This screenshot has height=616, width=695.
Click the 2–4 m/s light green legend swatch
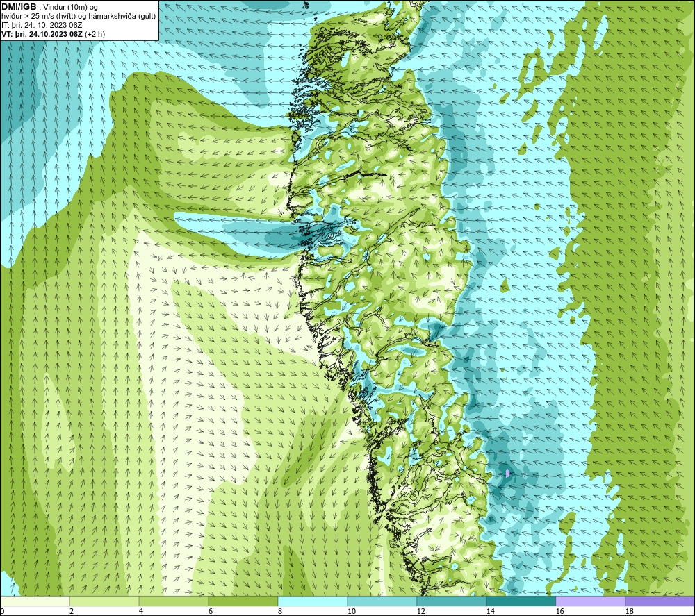click(x=104, y=601)
